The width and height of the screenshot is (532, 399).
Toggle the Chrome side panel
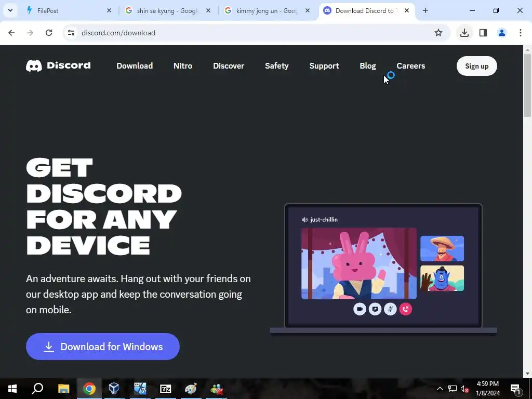(x=483, y=33)
